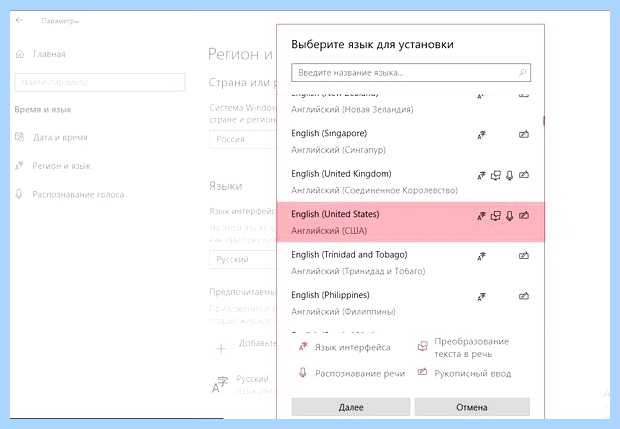Image resolution: width=620 pixels, height=429 pixels.
Task: Select Английский (Новая Зеландия) row
Action: pyautogui.click(x=410, y=106)
